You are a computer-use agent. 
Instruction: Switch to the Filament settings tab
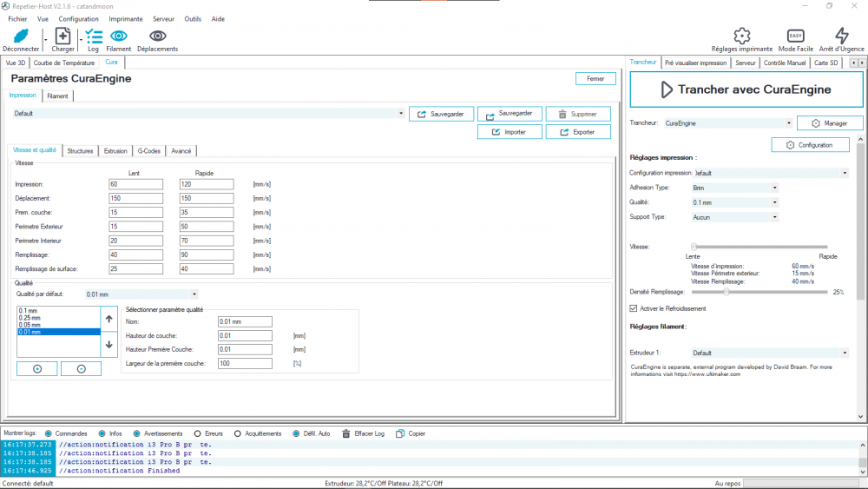point(57,96)
